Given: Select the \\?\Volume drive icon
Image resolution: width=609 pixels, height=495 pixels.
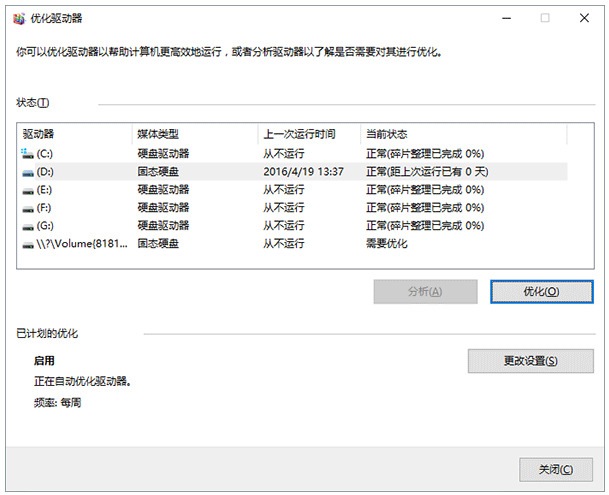Looking at the screenshot, I should [27, 244].
